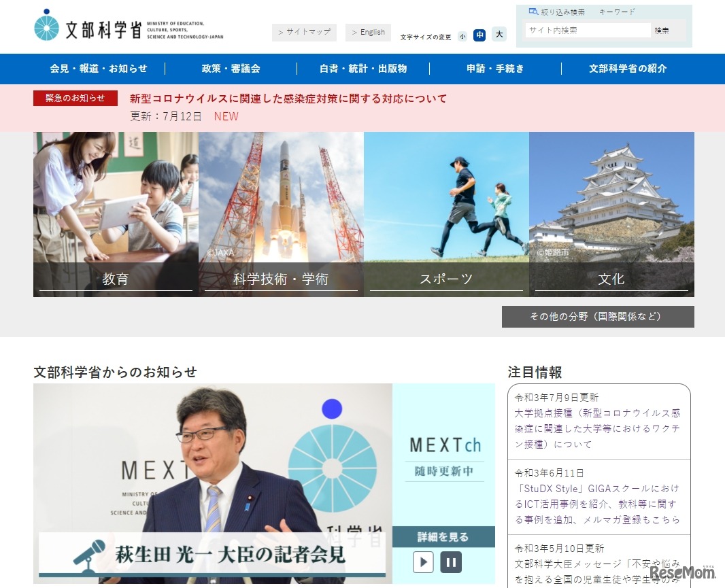Open その他の分野（国際関係など）
Viewport: 725px width, 588px height.
(598, 316)
